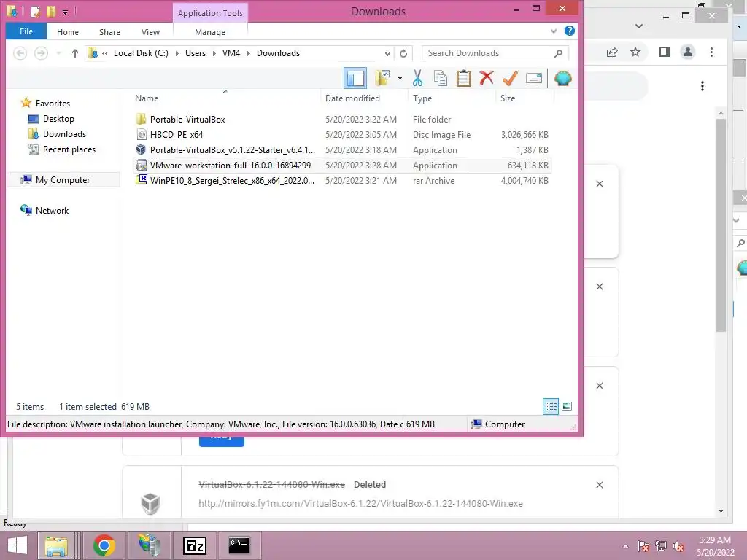Click the Chrome share icon
The image size is (747, 560).
pos(612,52)
